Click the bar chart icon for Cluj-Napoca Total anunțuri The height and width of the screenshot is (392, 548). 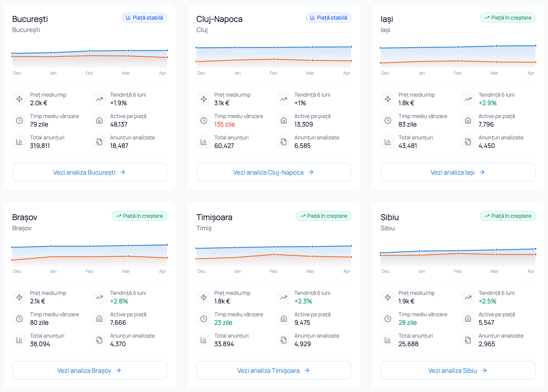click(204, 142)
